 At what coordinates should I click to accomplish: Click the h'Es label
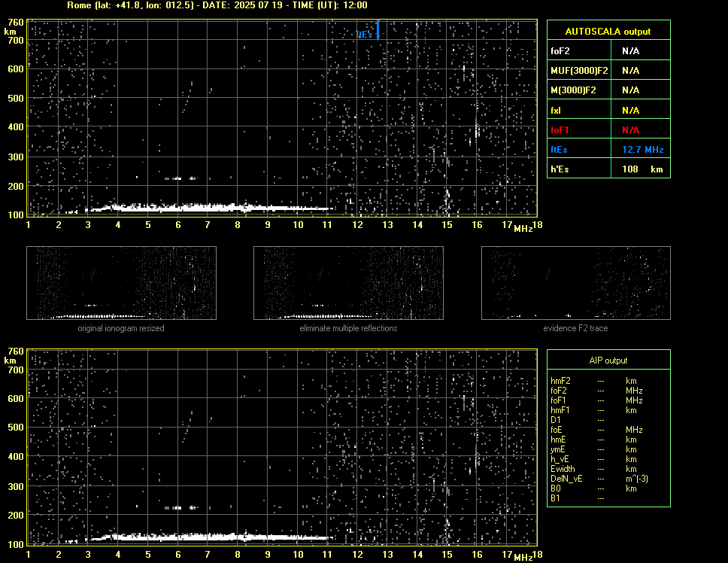(x=560, y=169)
